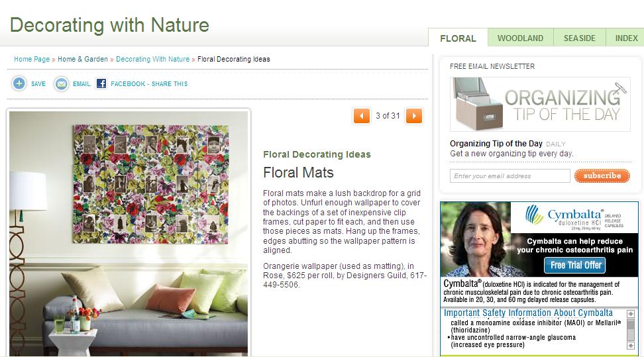
Task: Select the Floral tab
Action: [458, 38]
